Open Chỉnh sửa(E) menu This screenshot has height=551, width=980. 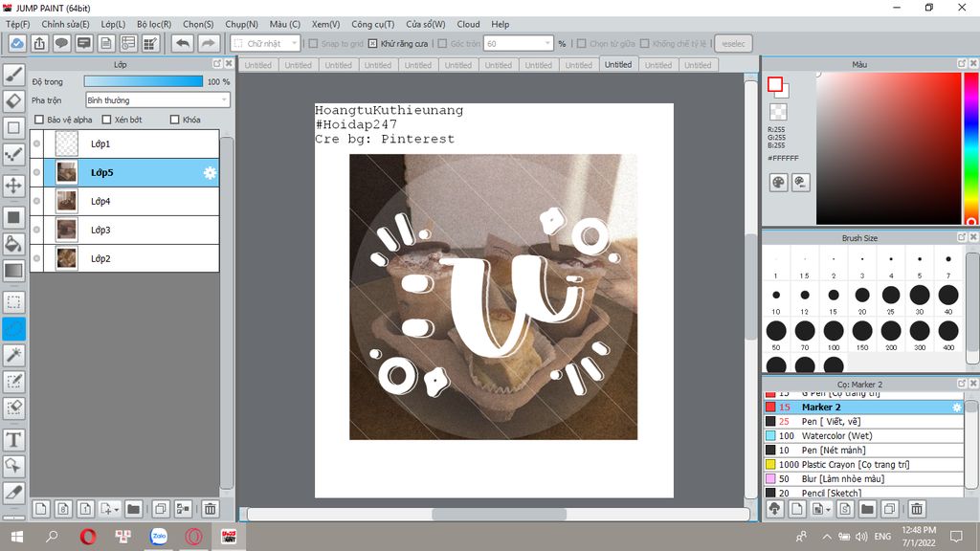(x=65, y=24)
